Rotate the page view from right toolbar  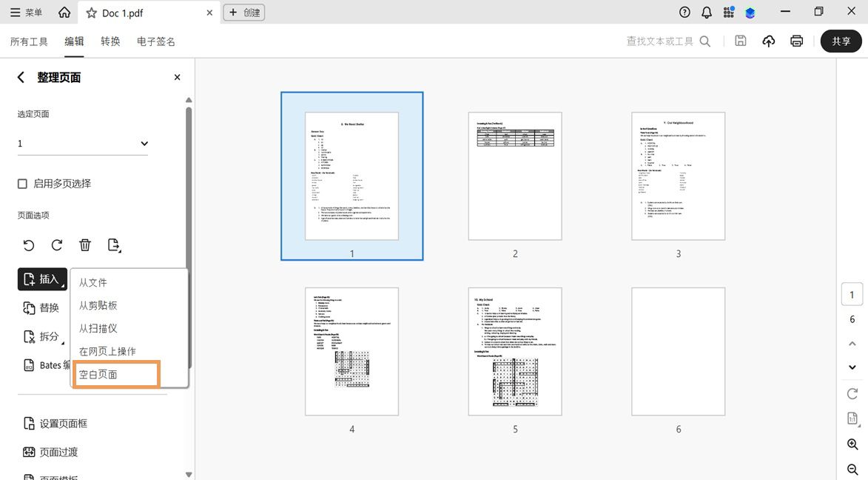851,393
